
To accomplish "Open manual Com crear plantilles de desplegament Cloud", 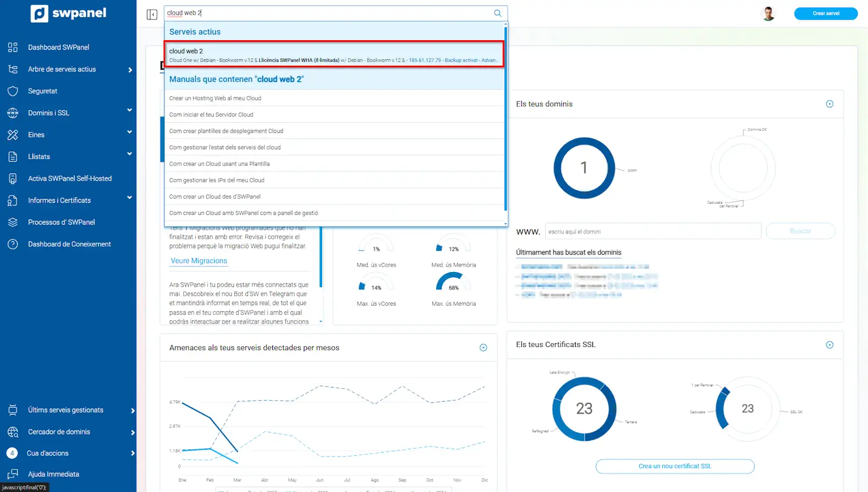I will pos(334,131).
